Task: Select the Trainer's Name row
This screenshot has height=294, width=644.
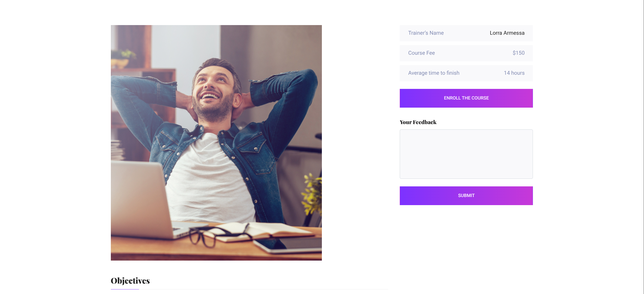Action: [466, 33]
